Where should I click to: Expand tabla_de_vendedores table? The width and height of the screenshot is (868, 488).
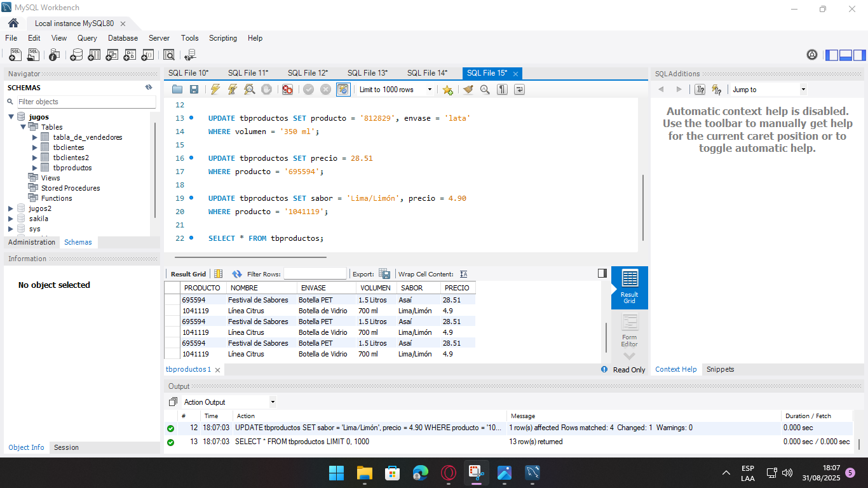[35, 137]
